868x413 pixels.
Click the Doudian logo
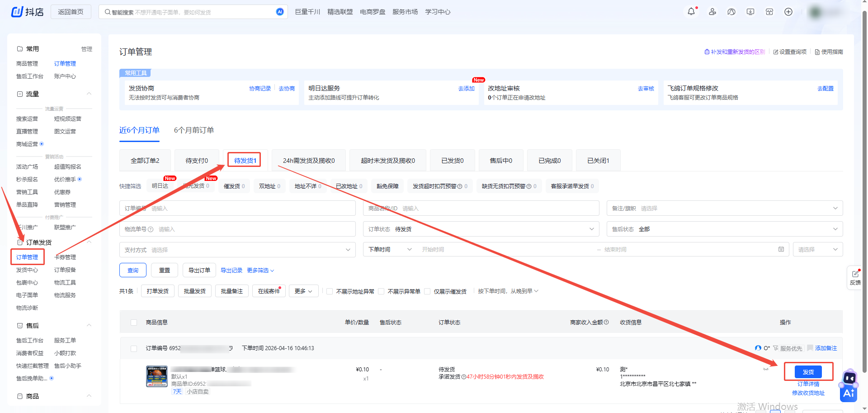[27, 12]
